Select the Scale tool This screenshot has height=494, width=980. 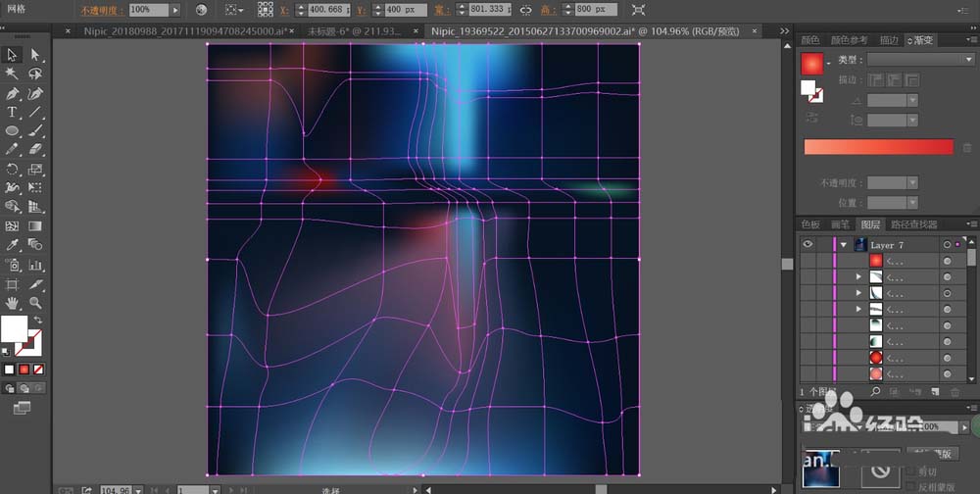pyautogui.click(x=35, y=169)
